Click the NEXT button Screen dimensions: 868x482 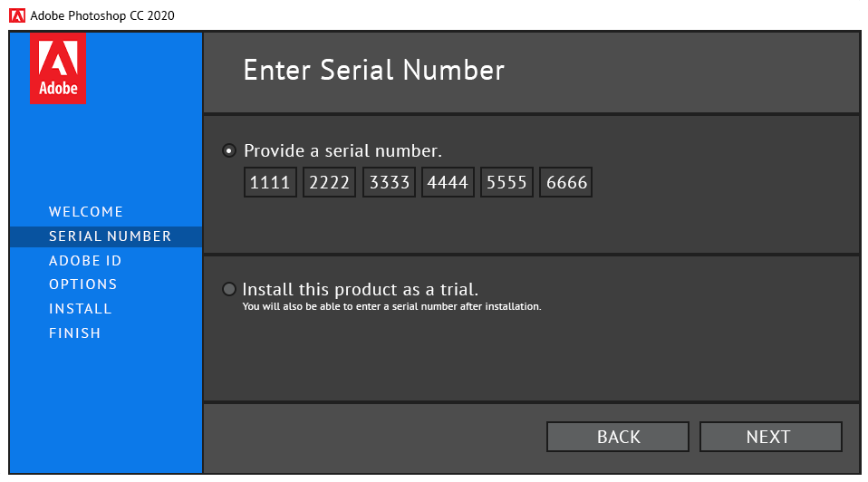(x=770, y=437)
